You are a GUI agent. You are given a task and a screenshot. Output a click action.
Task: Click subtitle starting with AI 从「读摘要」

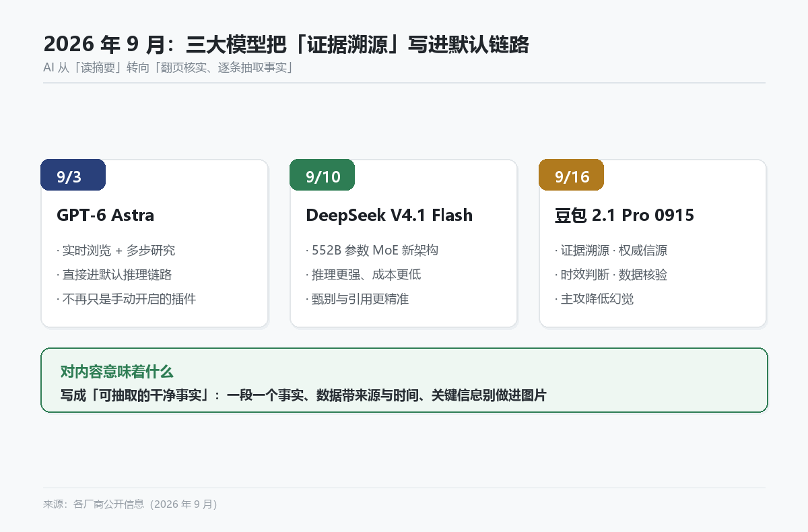click(168, 67)
